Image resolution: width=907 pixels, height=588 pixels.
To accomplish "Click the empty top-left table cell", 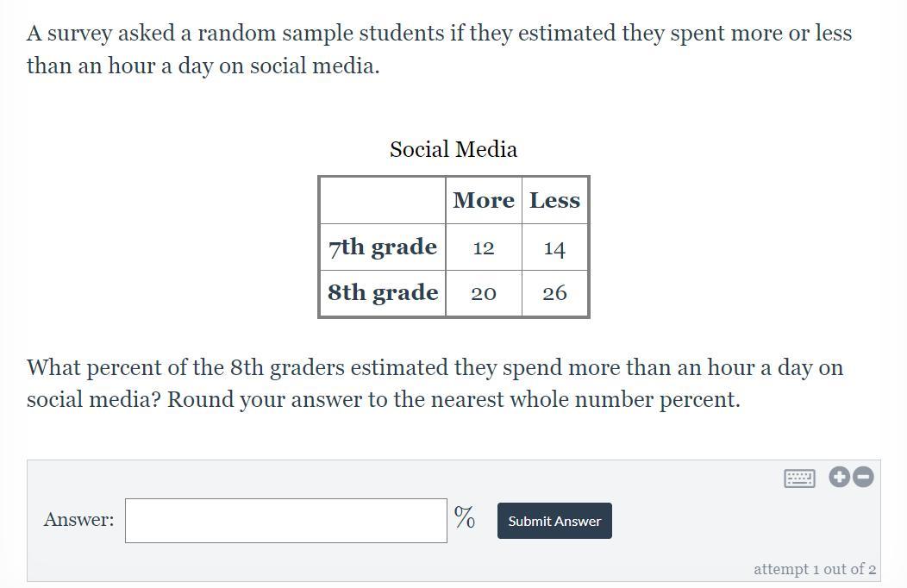I will tap(382, 200).
